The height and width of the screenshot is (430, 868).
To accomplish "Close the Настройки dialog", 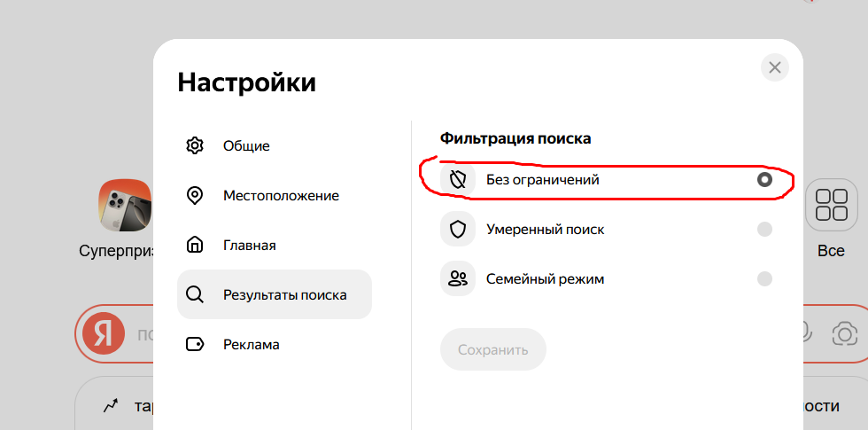I will (x=775, y=67).
